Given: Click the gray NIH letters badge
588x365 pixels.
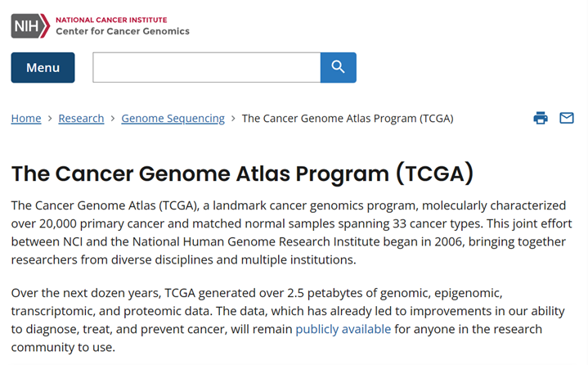Looking at the screenshot, I should 26,26.
